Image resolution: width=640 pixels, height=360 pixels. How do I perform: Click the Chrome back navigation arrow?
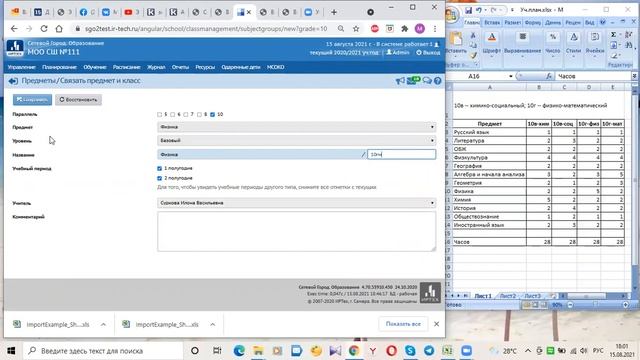coord(14,29)
